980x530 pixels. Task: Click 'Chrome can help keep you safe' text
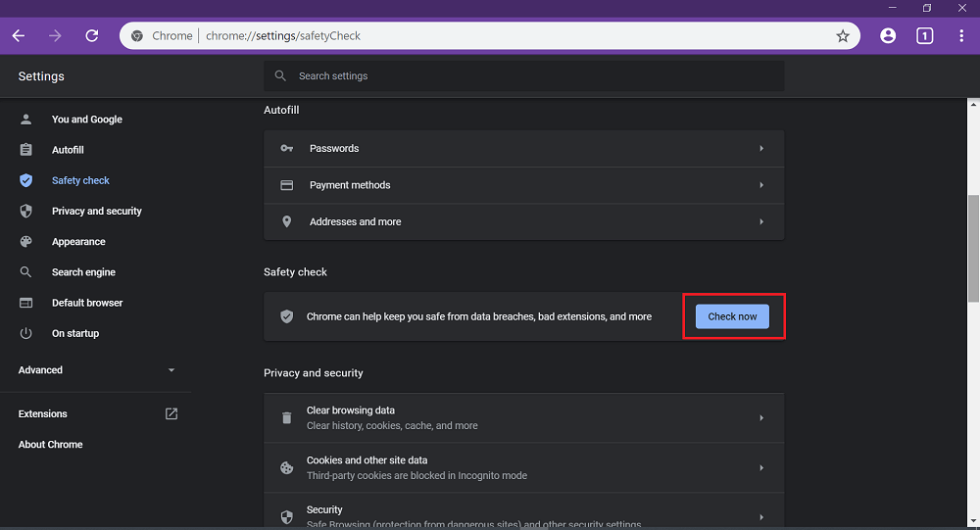479,316
